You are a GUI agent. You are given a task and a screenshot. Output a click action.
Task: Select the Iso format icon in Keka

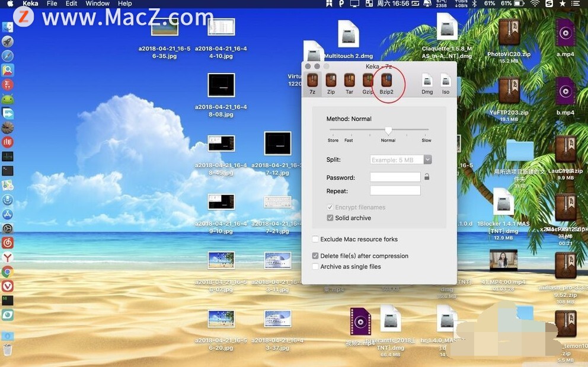446,80
